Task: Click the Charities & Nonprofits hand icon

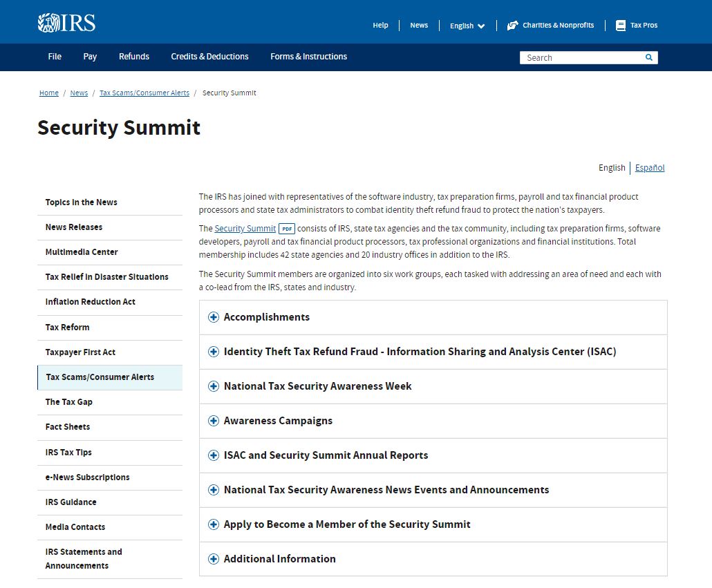Action: click(x=512, y=26)
